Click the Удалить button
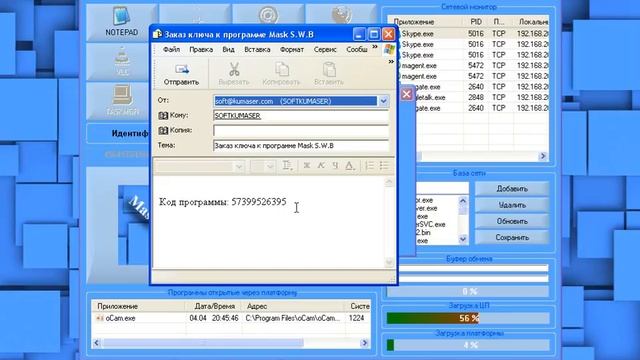This screenshot has width=640, height=360. pos(512,205)
